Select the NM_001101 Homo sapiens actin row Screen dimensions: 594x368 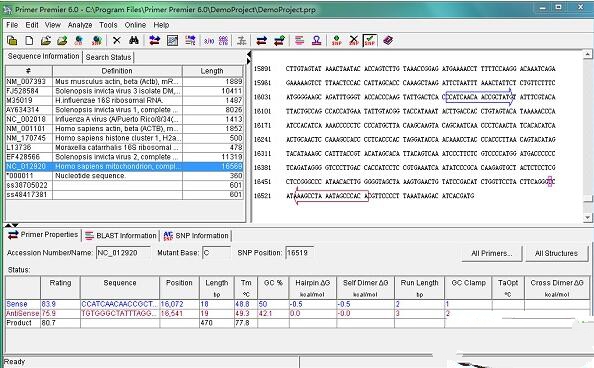coord(124,129)
